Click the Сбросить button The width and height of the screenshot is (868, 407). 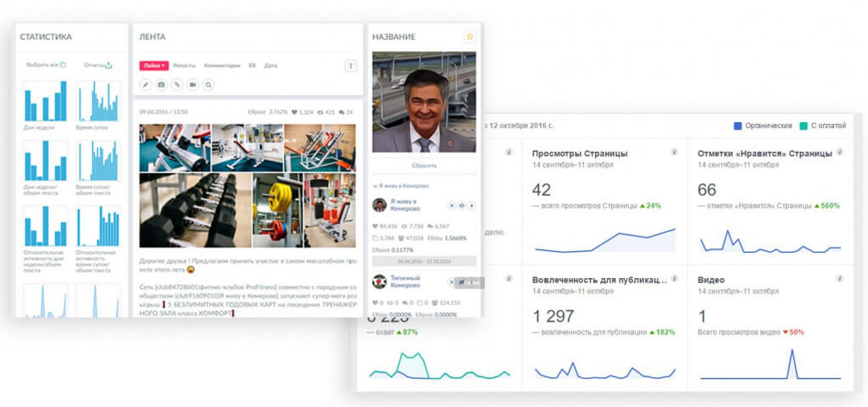click(x=424, y=165)
